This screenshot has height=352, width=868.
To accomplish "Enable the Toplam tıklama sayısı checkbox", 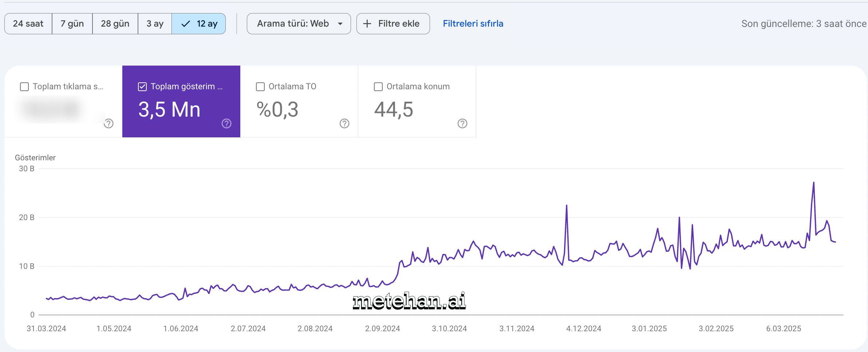I will (24, 87).
